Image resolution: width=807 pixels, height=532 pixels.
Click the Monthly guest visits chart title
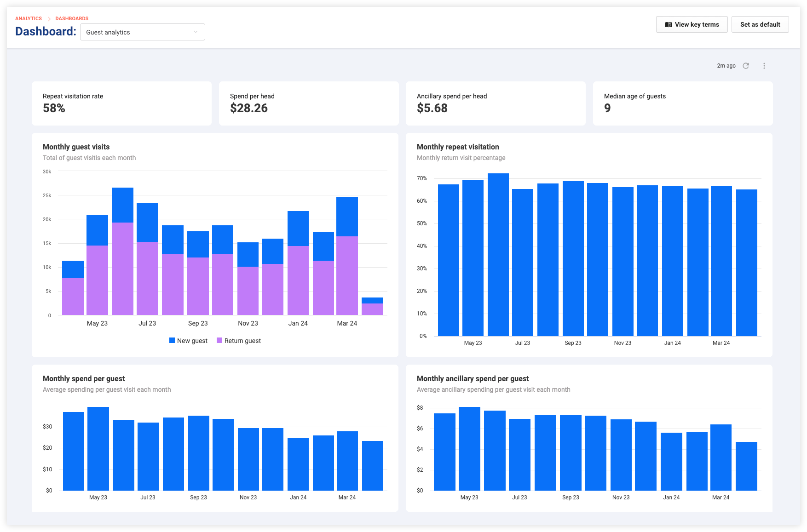pos(76,147)
